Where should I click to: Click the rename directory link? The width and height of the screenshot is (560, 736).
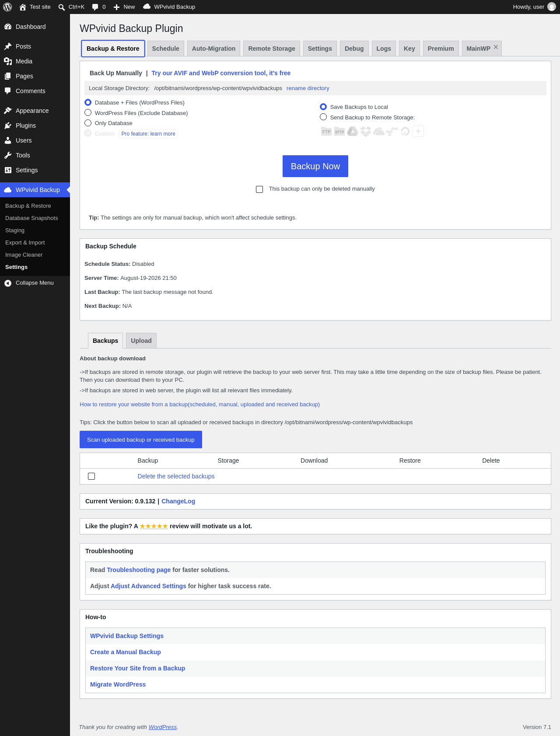[x=308, y=88]
